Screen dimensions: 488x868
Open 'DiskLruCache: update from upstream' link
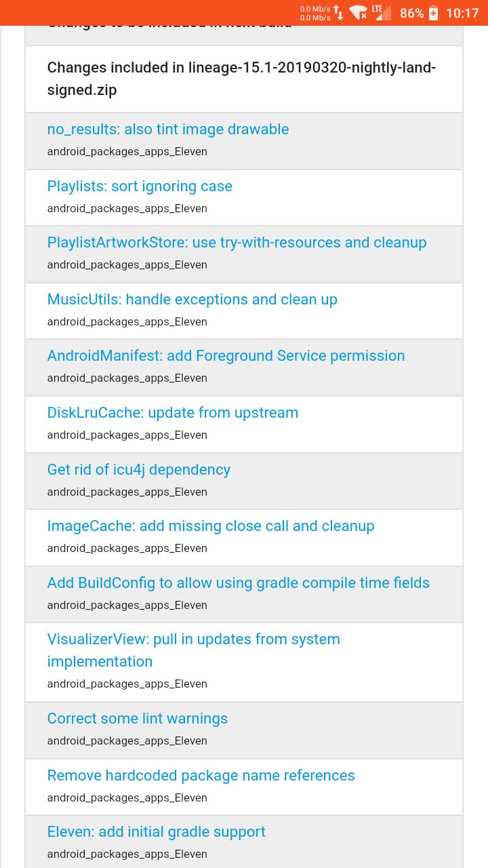click(x=173, y=413)
